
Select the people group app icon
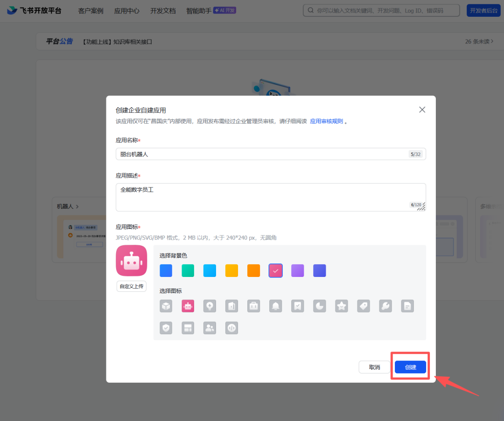click(210, 328)
